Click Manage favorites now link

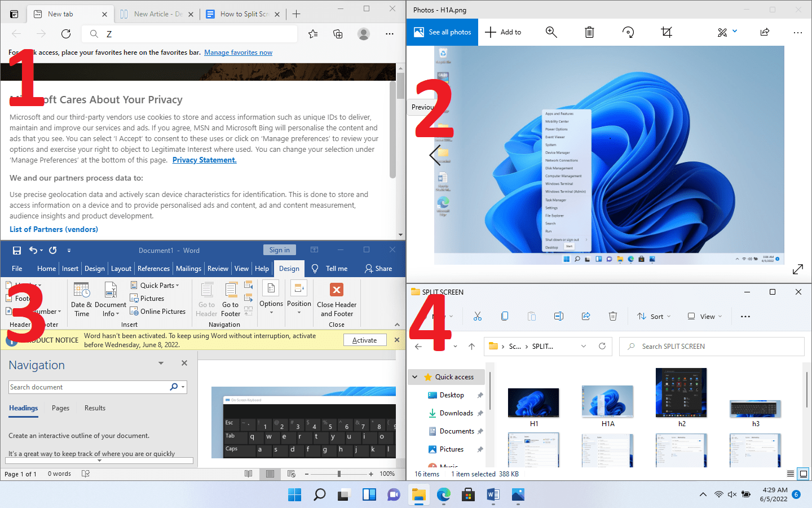tap(238, 52)
